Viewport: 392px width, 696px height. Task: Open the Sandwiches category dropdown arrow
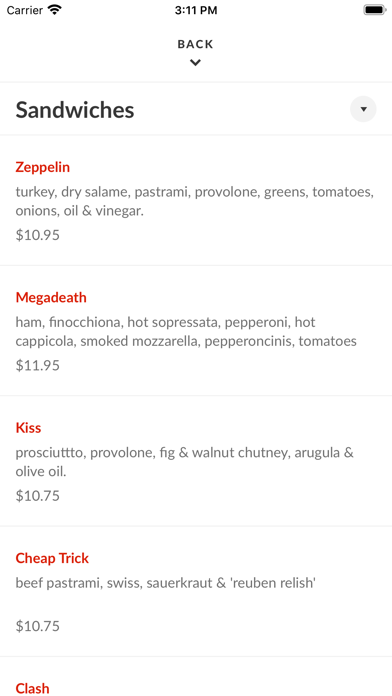[x=363, y=109]
